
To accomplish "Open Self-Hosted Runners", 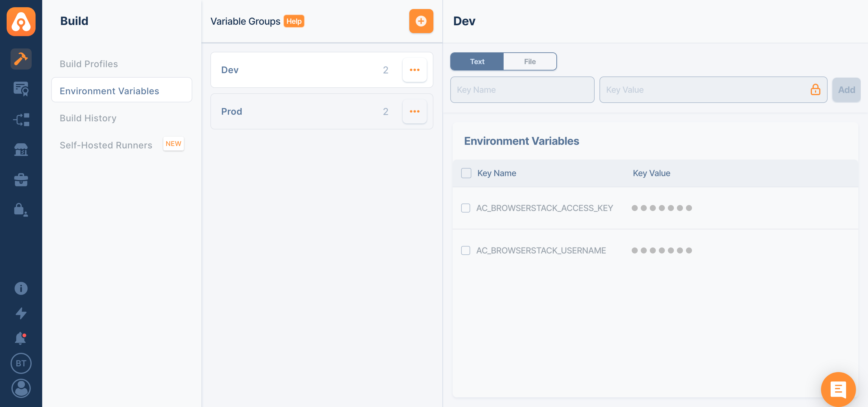I will pos(106,145).
